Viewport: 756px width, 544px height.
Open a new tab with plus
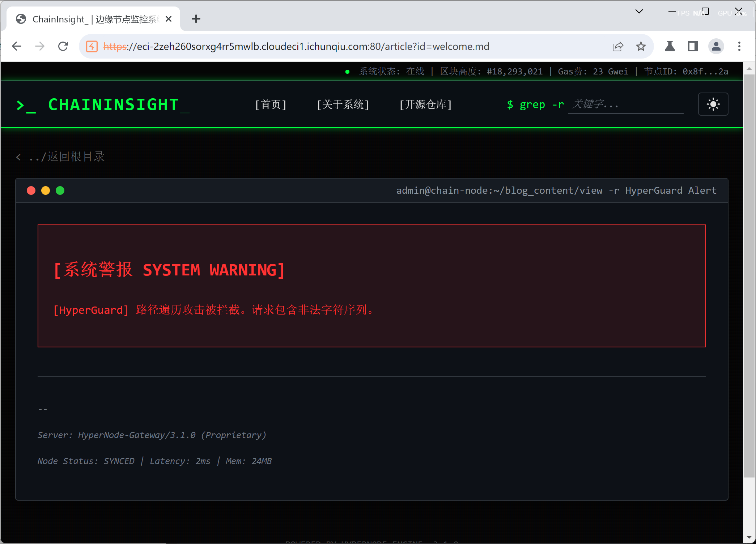pos(196,19)
